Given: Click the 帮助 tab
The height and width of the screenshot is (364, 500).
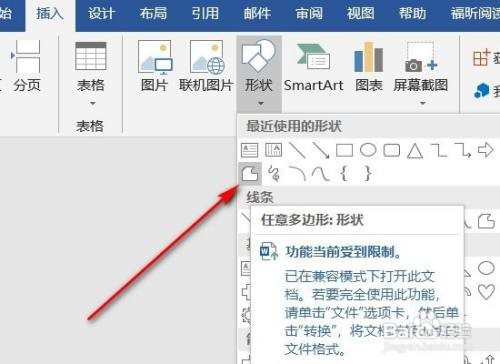Looking at the screenshot, I should tap(413, 14).
